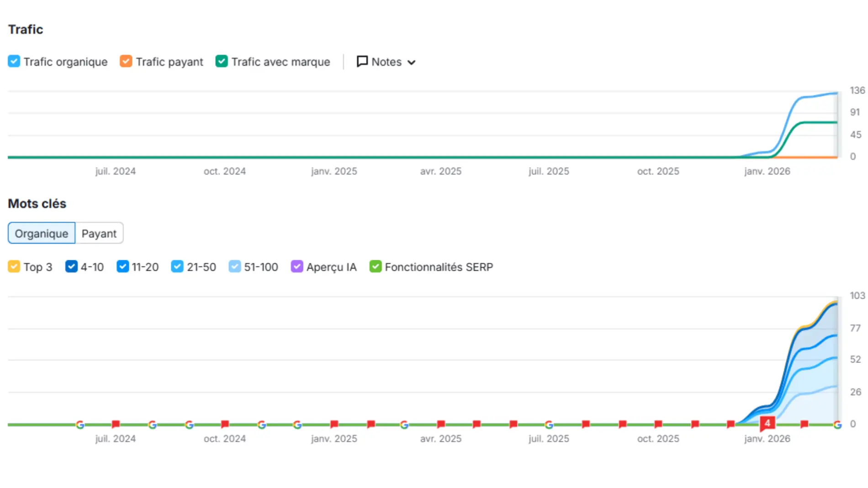Toggle the Aperçu IA checkbox
The width and height of the screenshot is (868, 488).
tap(297, 267)
